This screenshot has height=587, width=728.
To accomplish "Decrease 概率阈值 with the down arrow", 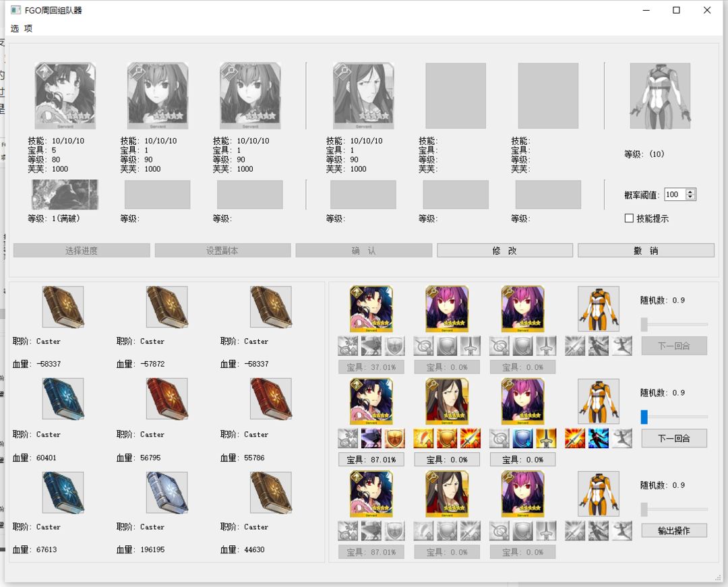I will click(x=691, y=197).
